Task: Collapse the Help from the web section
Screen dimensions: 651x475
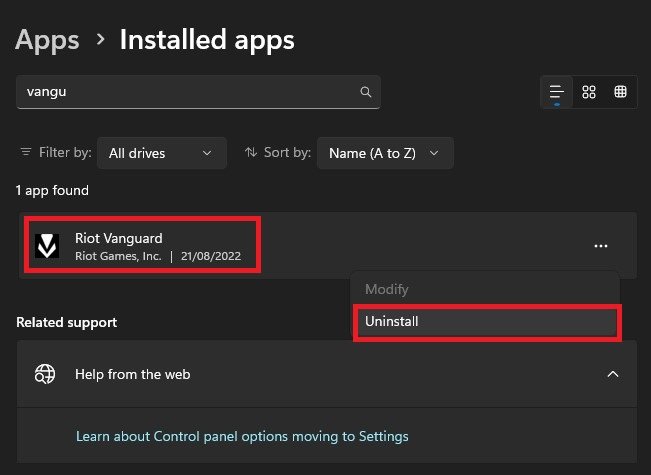Action: [613, 374]
